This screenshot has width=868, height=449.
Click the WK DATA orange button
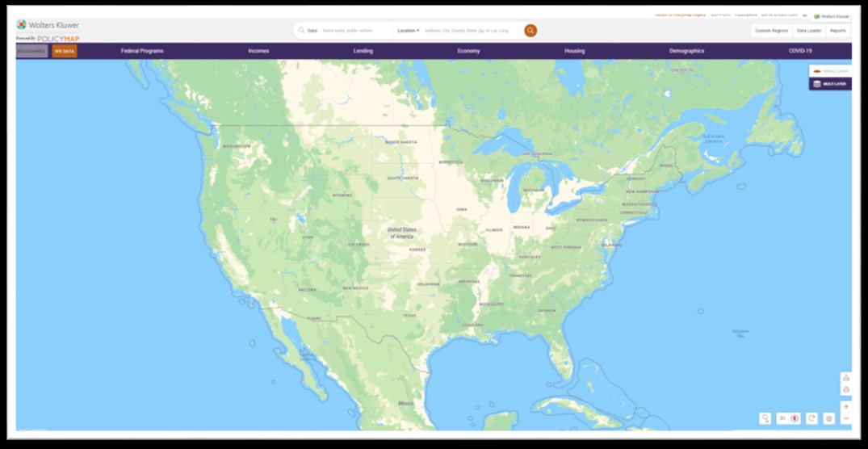(x=65, y=51)
